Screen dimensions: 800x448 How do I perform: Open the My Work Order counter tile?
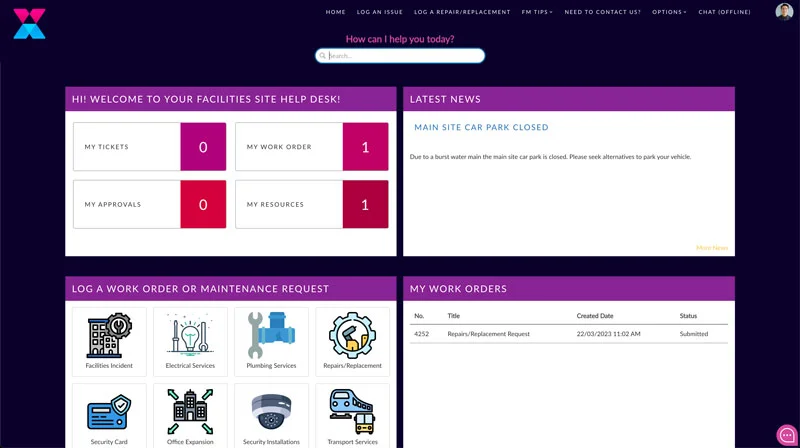point(312,146)
